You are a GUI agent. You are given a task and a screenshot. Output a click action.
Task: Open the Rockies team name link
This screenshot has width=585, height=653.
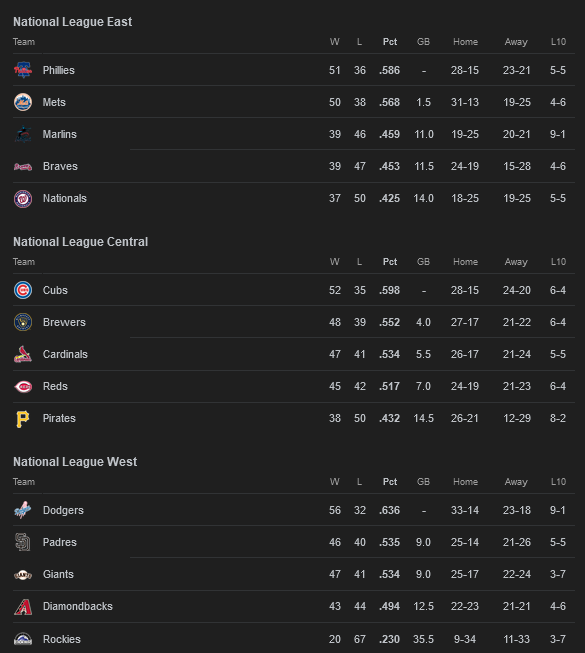62,639
